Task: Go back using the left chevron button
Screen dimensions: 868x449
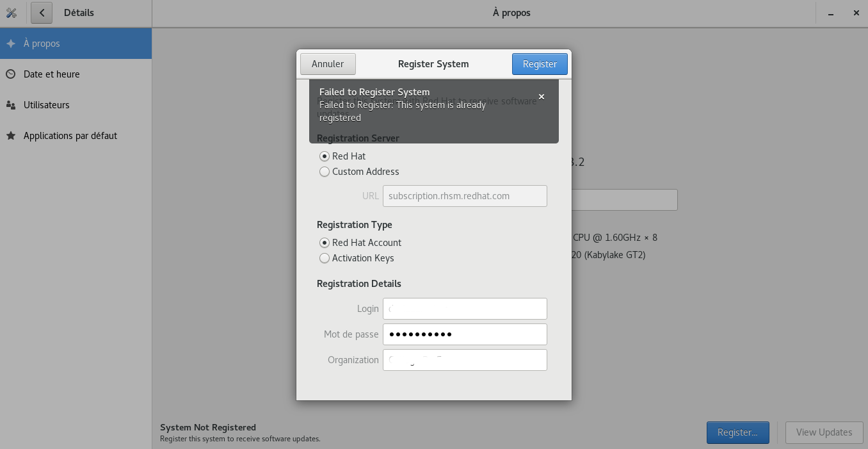Action: pos(42,13)
